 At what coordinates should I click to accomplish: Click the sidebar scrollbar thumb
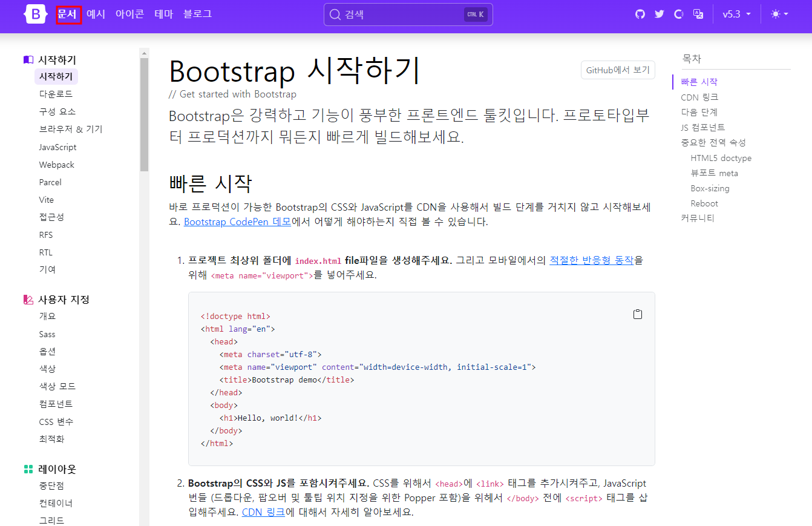click(144, 115)
